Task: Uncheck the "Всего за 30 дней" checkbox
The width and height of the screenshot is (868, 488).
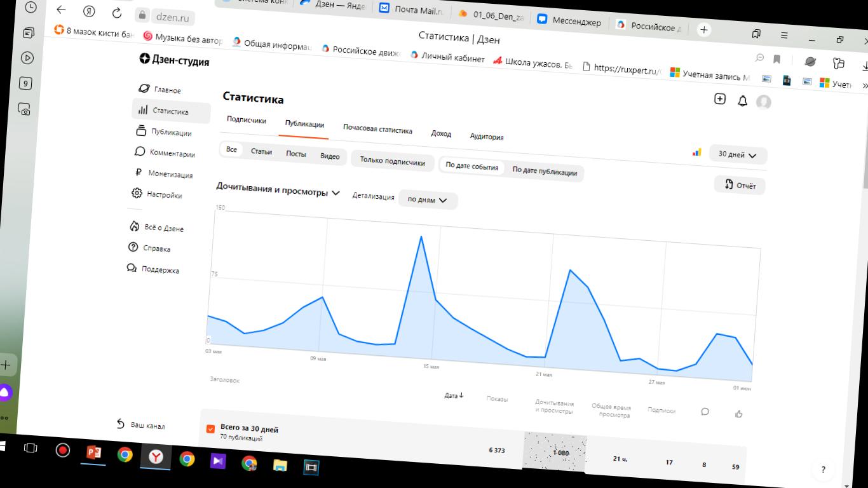Action: click(x=211, y=429)
